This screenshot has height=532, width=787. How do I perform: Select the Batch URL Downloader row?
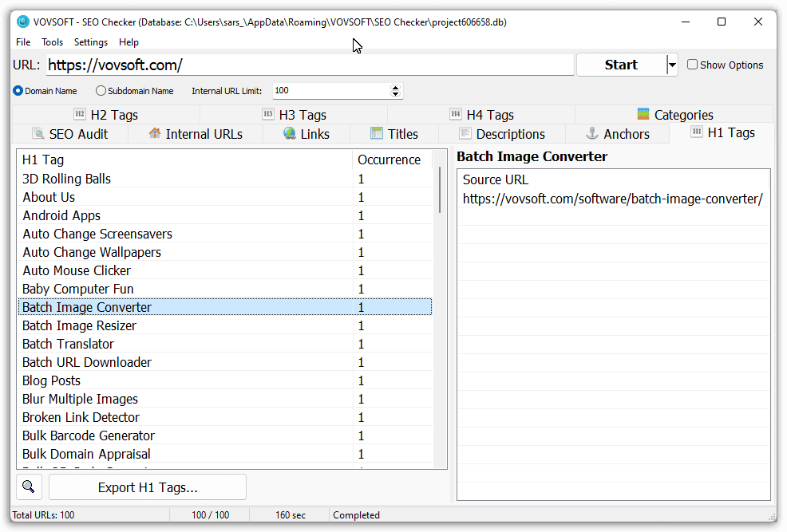pos(225,362)
